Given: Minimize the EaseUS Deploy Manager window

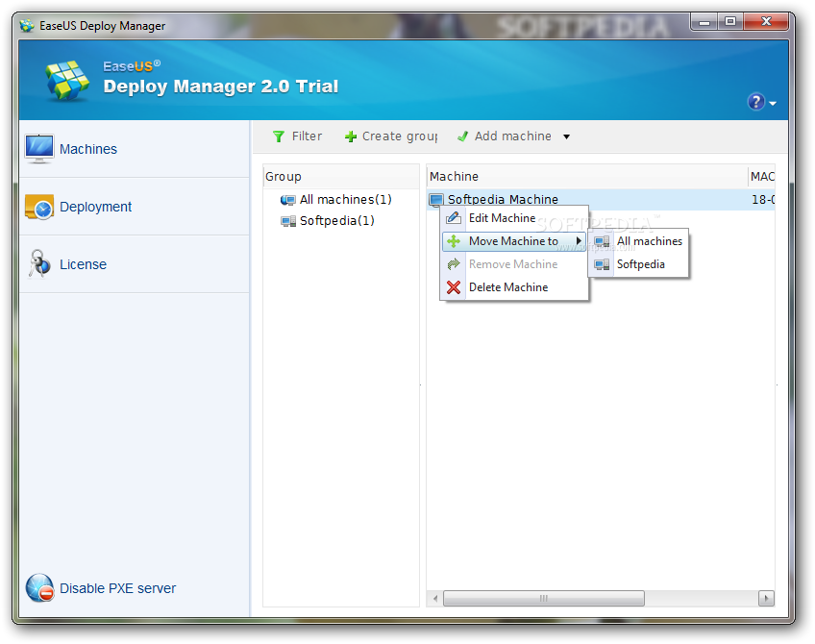Looking at the screenshot, I should pyautogui.click(x=704, y=22).
